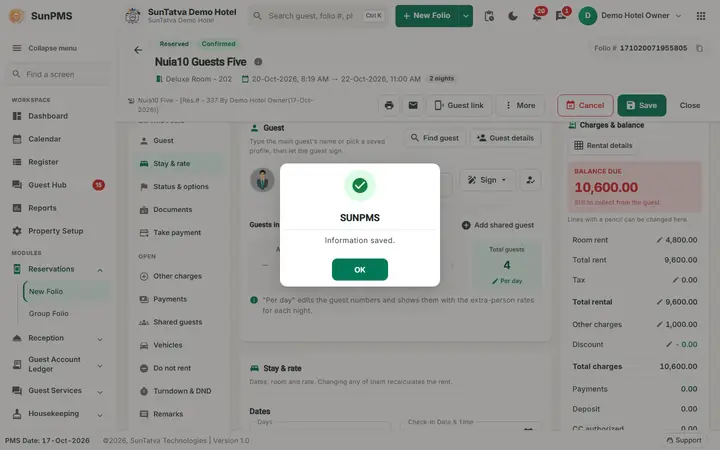Open Register in the sidebar
This screenshot has width=720, height=450.
pyautogui.click(x=43, y=162)
